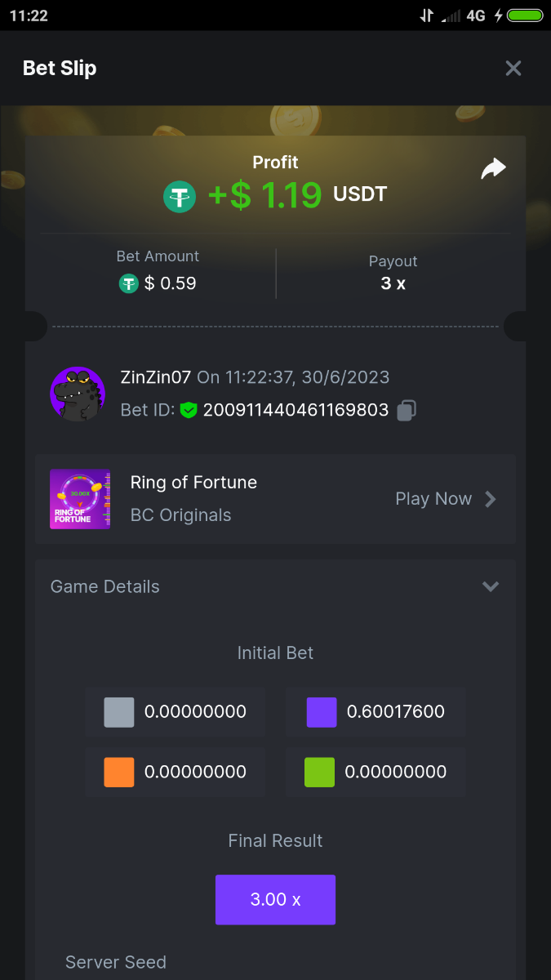
Task: Open the ZinZin07 username profile
Action: (155, 377)
